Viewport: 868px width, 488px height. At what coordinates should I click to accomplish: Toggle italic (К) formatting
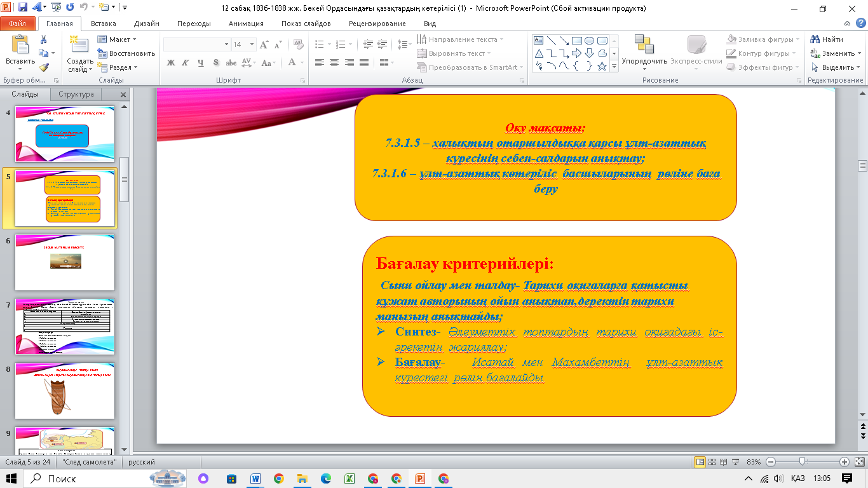coord(185,63)
